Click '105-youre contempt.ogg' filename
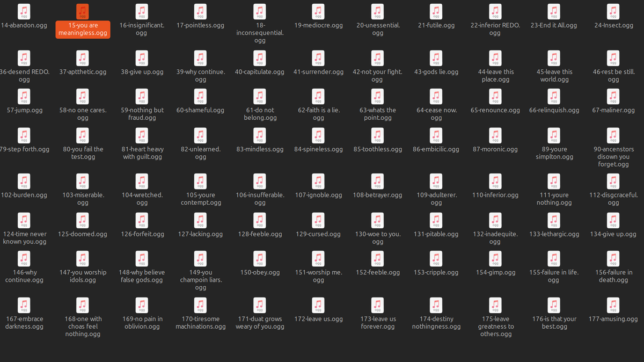The width and height of the screenshot is (644, 362). (201, 199)
